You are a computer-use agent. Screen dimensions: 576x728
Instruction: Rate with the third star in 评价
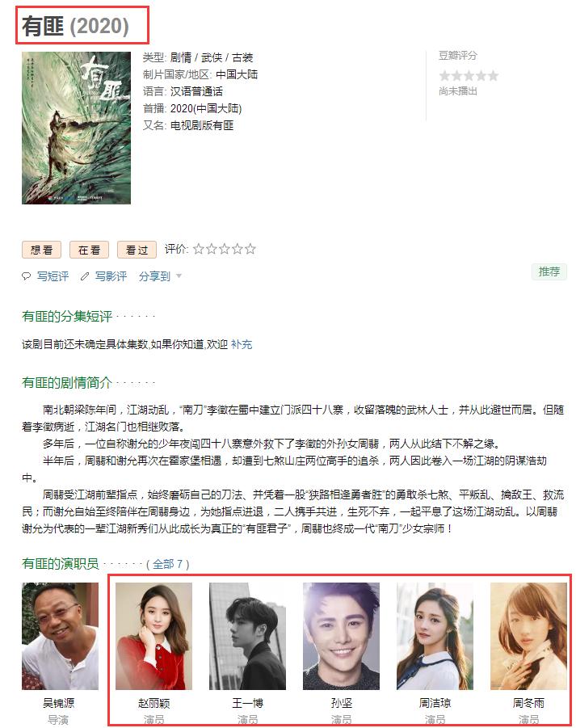pyautogui.click(x=225, y=250)
